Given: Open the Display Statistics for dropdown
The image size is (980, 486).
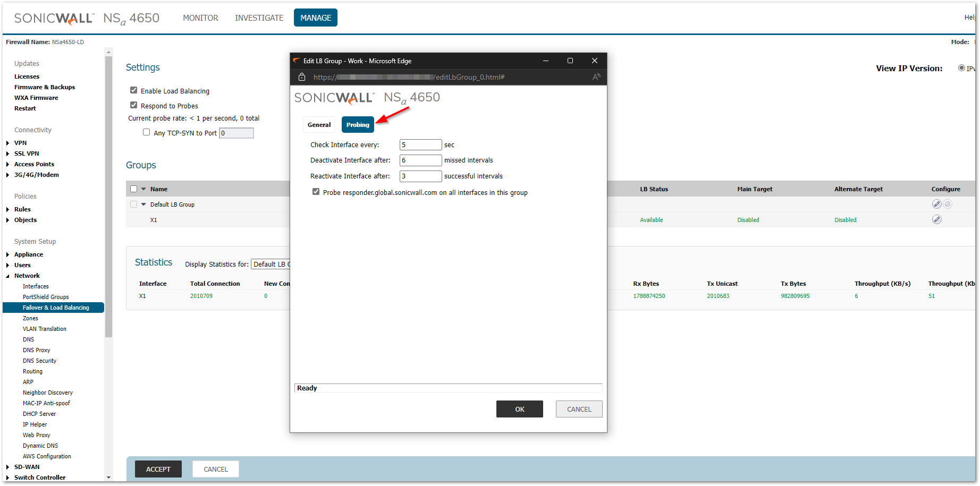Looking at the screenshot, I should (271, 264).
